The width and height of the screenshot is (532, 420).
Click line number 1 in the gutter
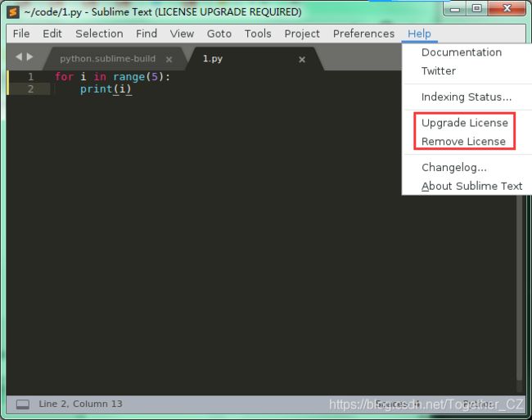30,77
